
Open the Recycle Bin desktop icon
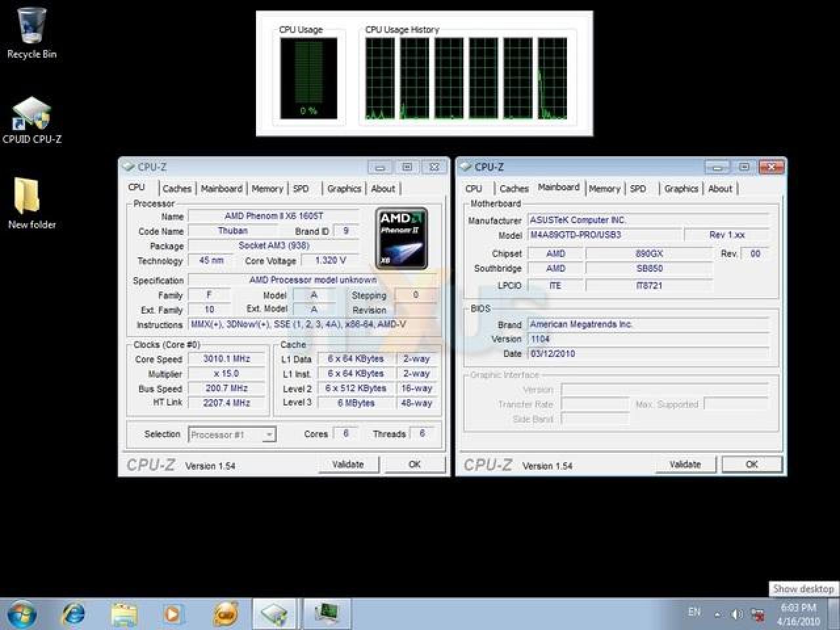point(31,33)
